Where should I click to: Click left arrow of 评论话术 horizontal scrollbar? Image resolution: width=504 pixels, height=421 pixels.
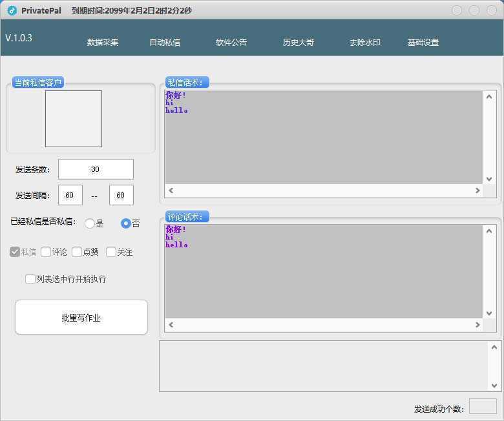point(171,325)
